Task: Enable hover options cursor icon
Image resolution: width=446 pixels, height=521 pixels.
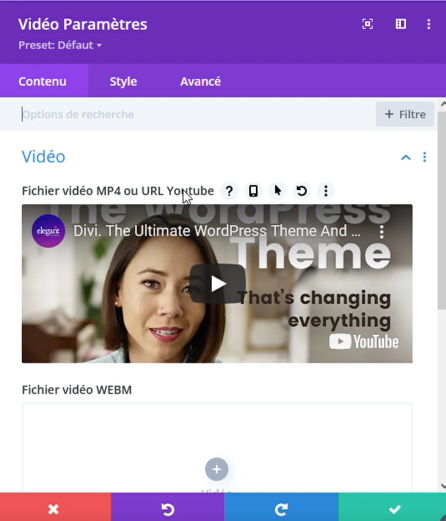Action: coord(277,191)
